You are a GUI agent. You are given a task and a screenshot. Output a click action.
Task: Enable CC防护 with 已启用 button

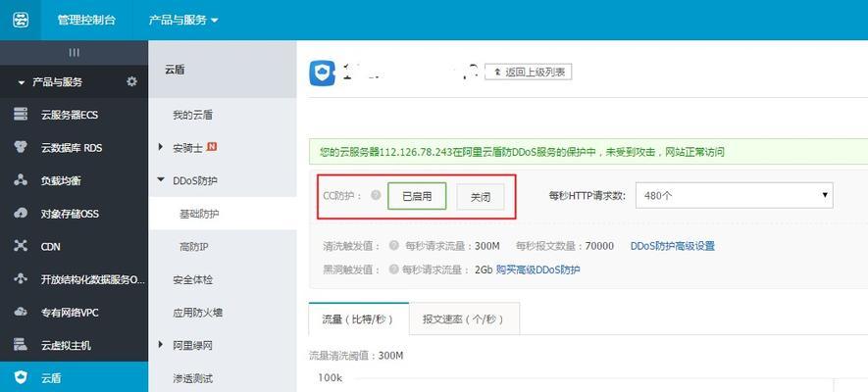tap(417, 196)
